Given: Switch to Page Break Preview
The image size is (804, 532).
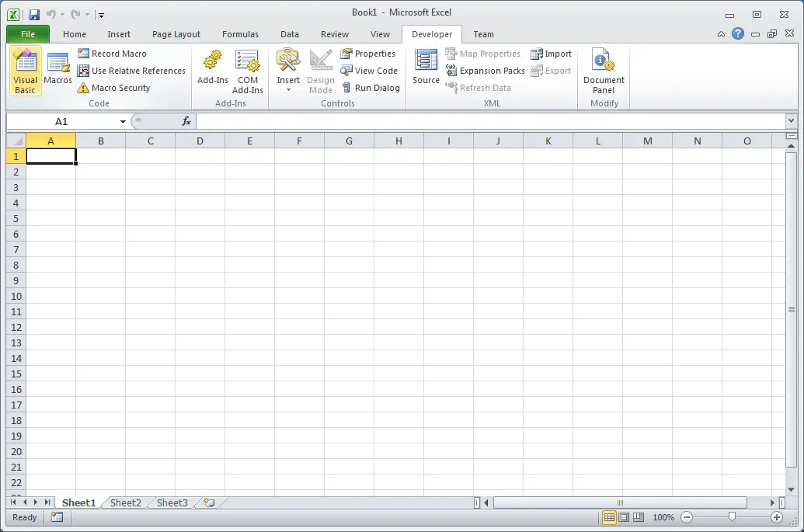Looking at the screenshot, I should [x=639, y=517].
